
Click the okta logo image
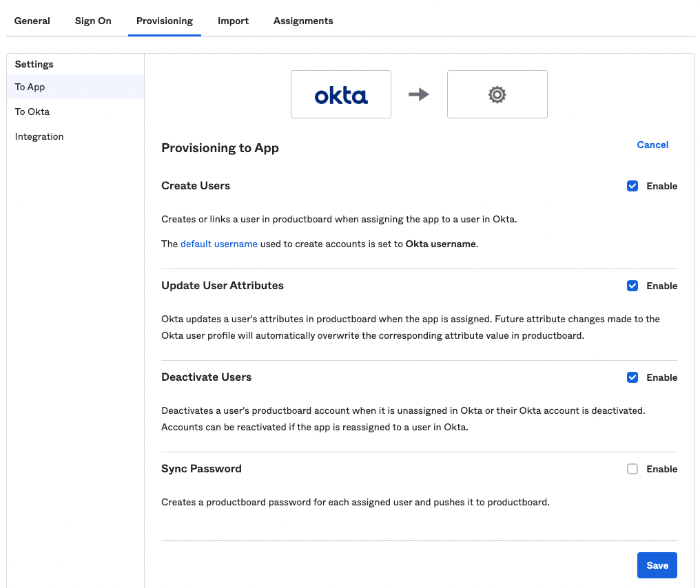[340, 95]
